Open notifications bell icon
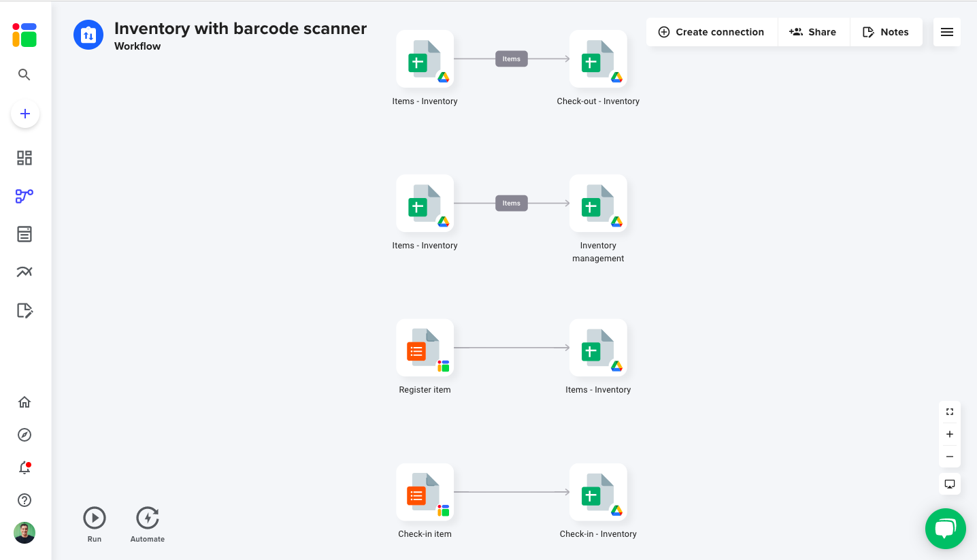 pyautogui.click(x=24, y=467)
